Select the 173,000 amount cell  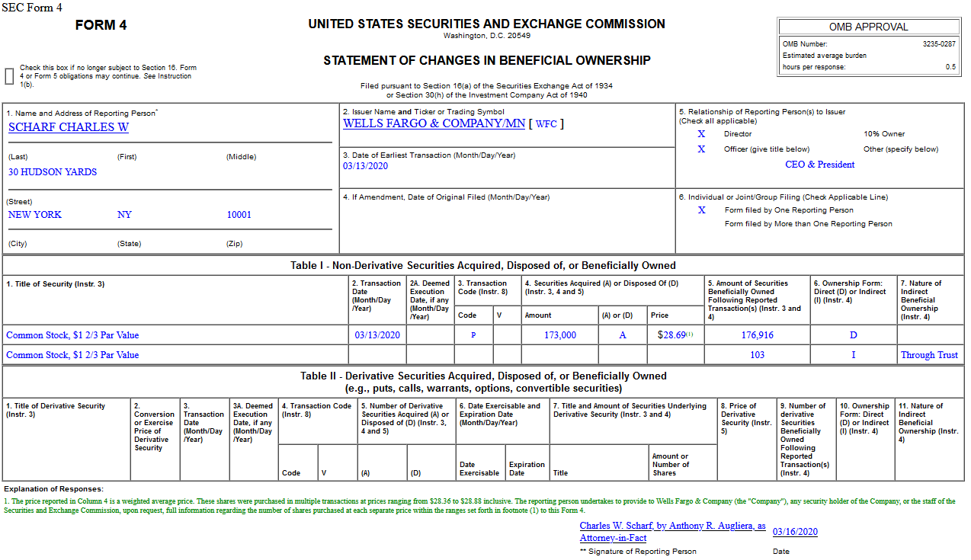point(560,335)
